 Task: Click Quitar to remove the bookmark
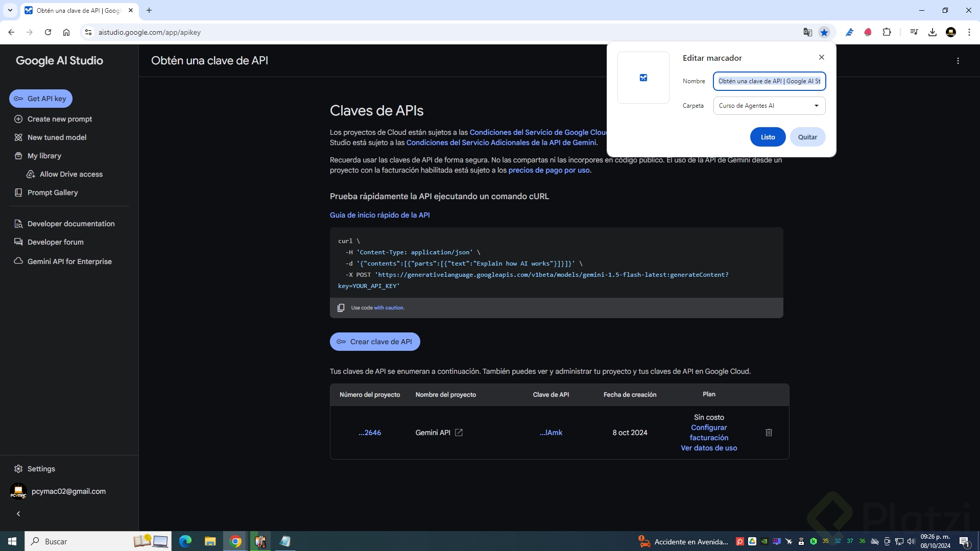pos(807,137)
